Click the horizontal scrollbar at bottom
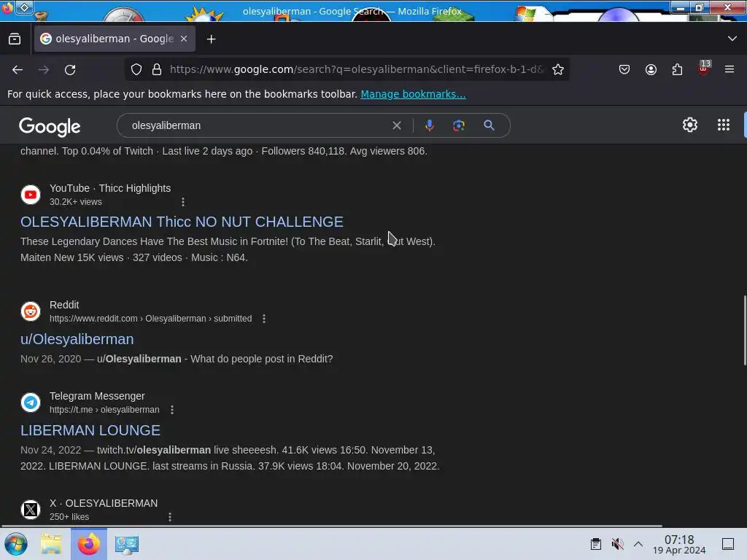Viewport: 747px width, 560px height. point(332,526)
